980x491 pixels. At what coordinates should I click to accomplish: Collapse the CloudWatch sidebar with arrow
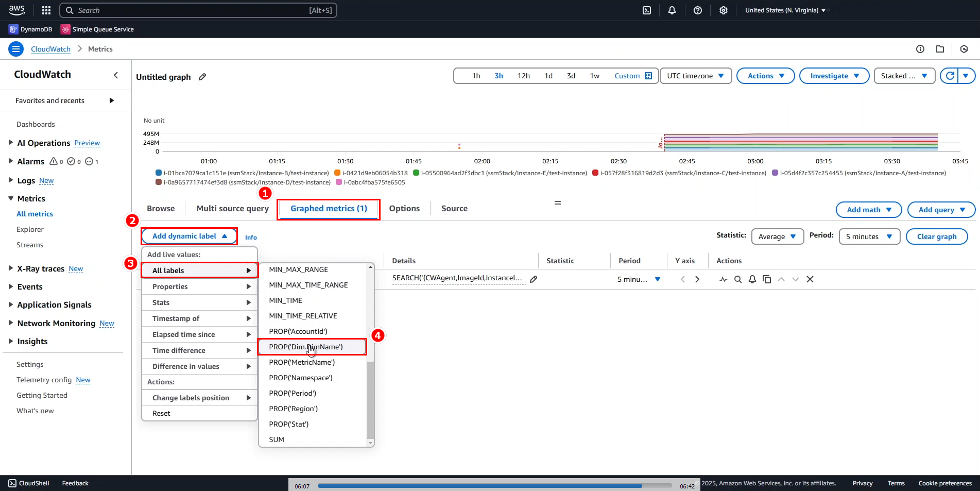[x=116, y=75]
